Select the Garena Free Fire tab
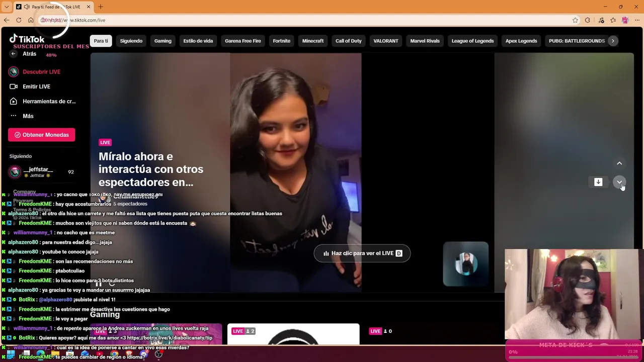 click(243, 41)
